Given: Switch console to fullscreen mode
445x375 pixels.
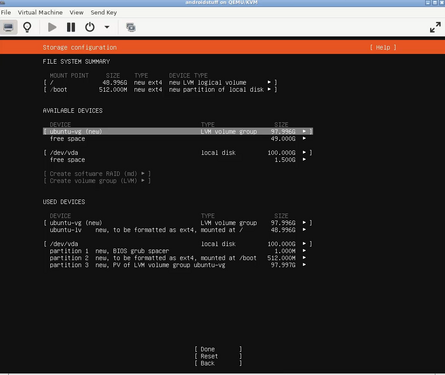Looking at the screenshot, I should pyautogui.click(x=435, y=27).
